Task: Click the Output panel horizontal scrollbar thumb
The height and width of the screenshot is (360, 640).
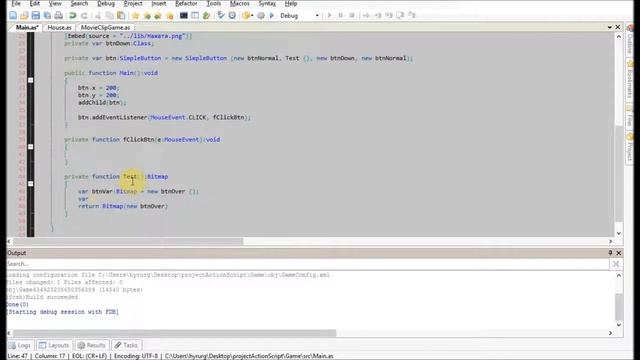Action: click(x=174, y=333)
